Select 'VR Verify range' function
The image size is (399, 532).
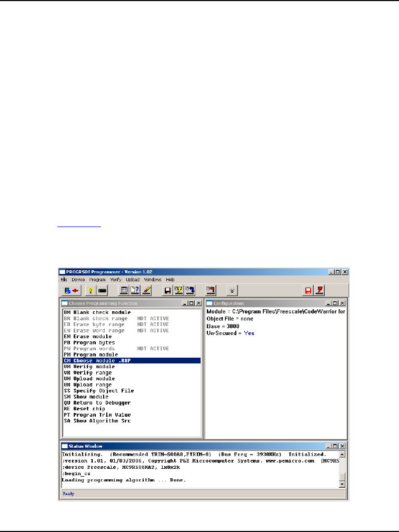(132, 372)
